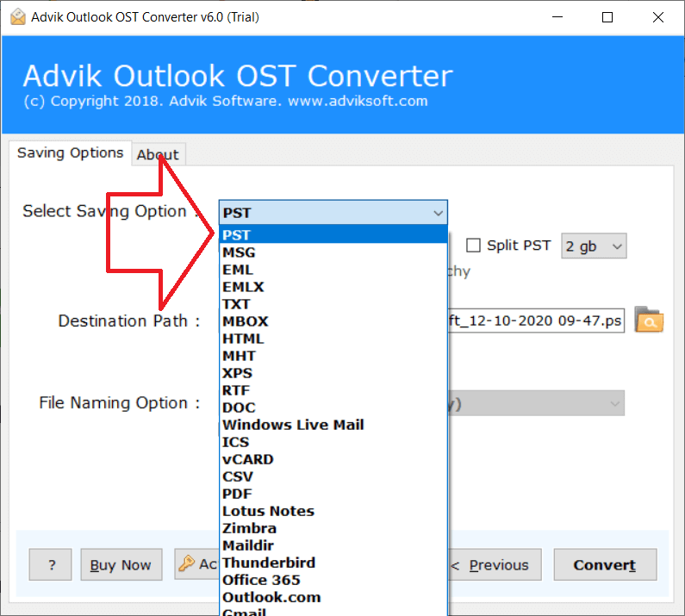685x616 pixels.
Task: Minimize the converter window
Action: click(x=557, y=17)
